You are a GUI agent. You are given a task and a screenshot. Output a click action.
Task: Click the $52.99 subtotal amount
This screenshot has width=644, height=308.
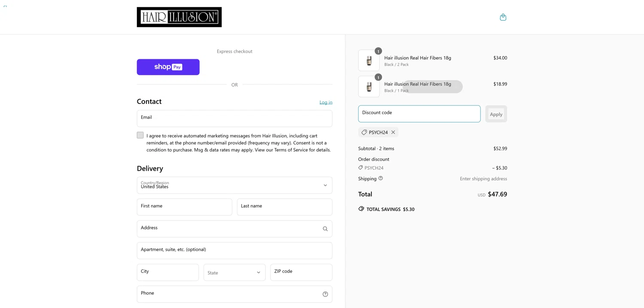500,148
